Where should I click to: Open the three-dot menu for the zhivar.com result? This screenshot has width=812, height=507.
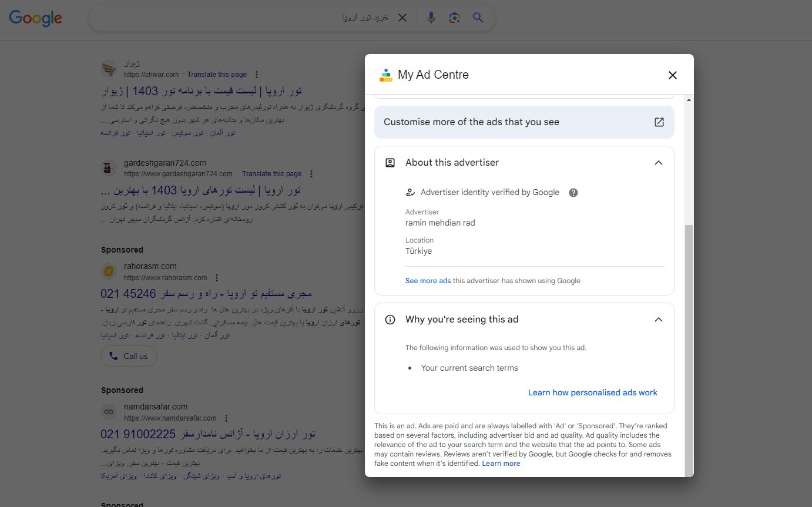click(x=257, y=75)
